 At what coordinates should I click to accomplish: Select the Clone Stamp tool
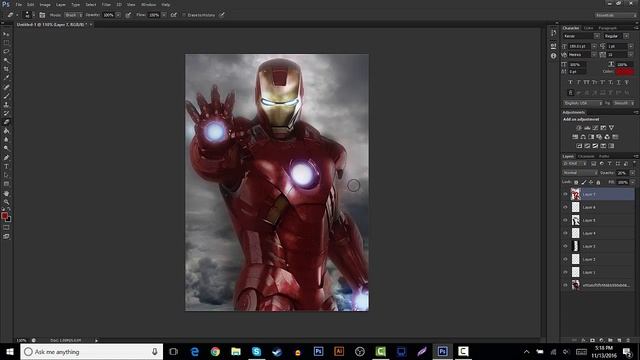coord(6,104)
